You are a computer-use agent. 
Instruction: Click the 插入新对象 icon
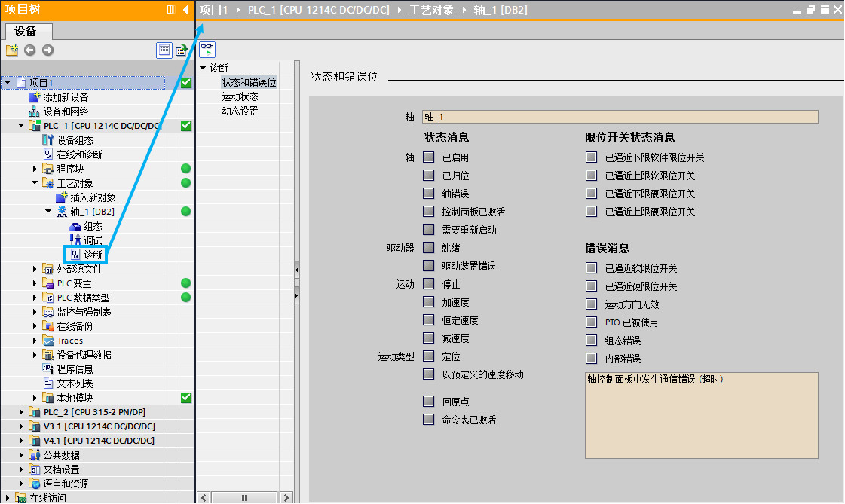coord(62,197)
